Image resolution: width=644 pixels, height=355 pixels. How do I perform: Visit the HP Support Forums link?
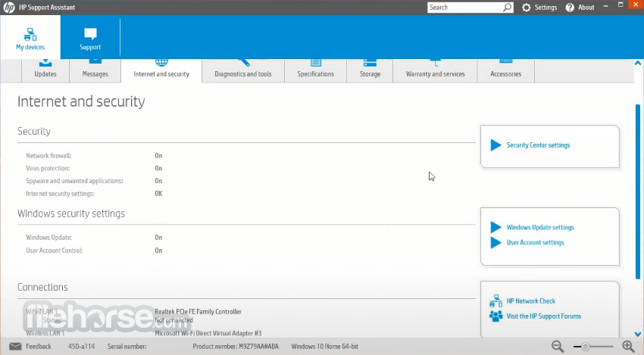(x=544, y=316)
